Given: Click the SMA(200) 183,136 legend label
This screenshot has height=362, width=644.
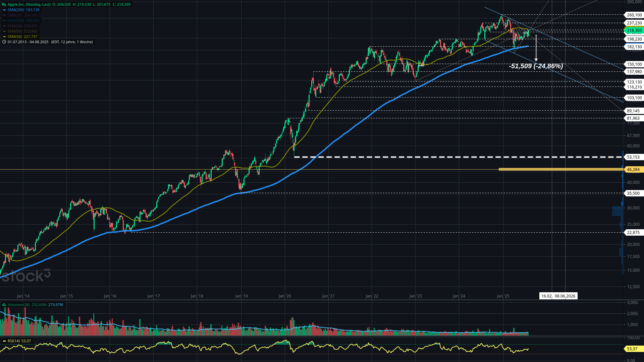Looking at the screenshot, I should pyautogui.click(x=23, y=10).
